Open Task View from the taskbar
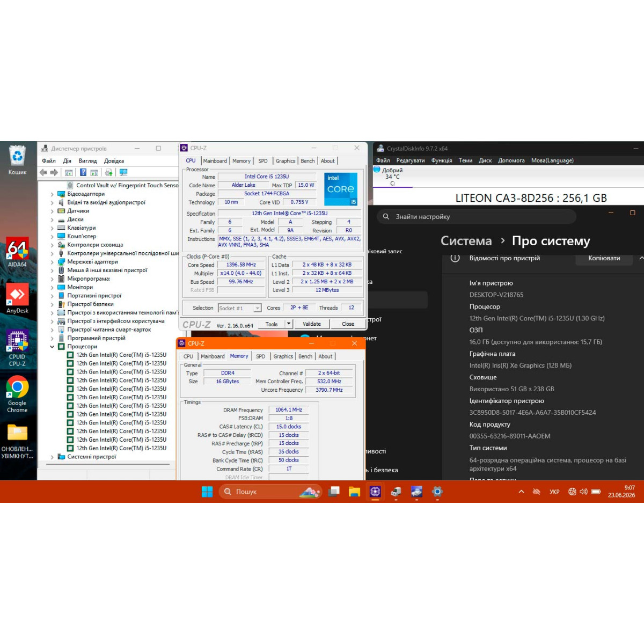Viewport: 644px width, 644px height. click(334, 491)
